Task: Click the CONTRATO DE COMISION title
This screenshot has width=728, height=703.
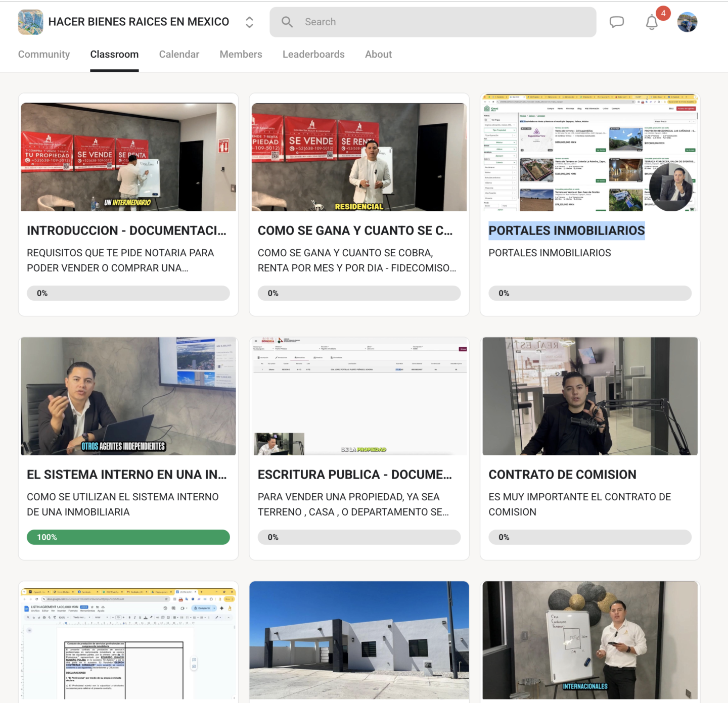Action: click(563, 475)
